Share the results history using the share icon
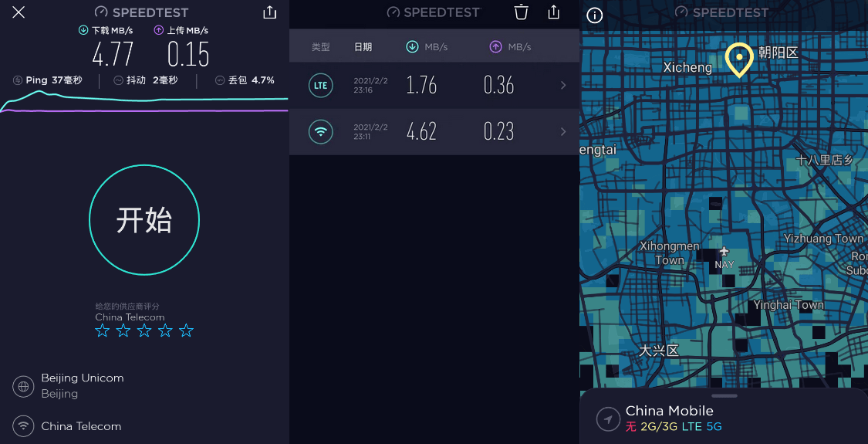The image size is (868, 444). [x=553, y=12]
